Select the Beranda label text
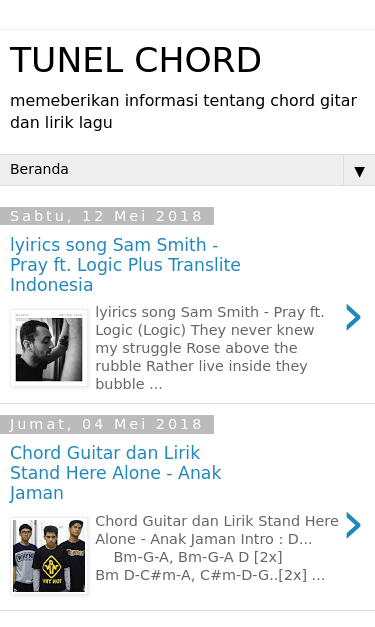The image size is (375, 627). coord(39,170)
